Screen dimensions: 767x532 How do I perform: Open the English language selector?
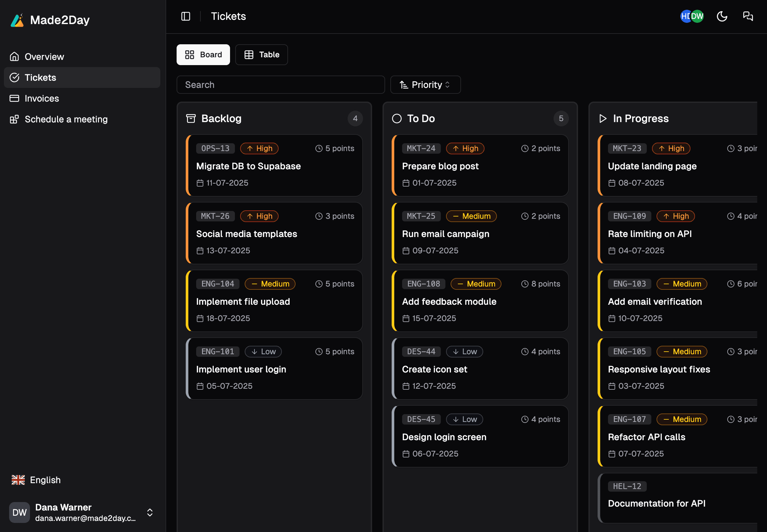pos(36,480)
